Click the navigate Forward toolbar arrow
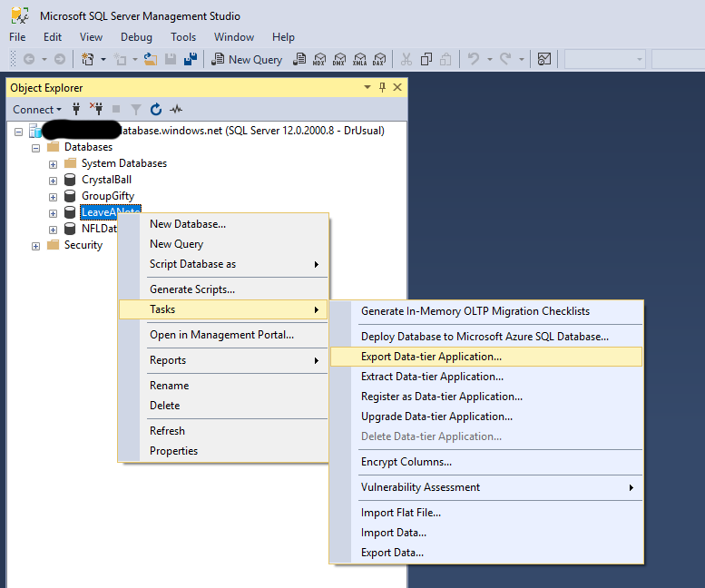This screenshot has height=588, width=705. coord(60,59)
